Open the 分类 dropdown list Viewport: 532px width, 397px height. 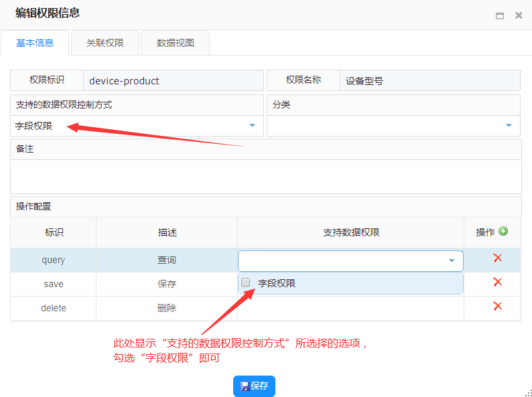[x=508, y=125]
